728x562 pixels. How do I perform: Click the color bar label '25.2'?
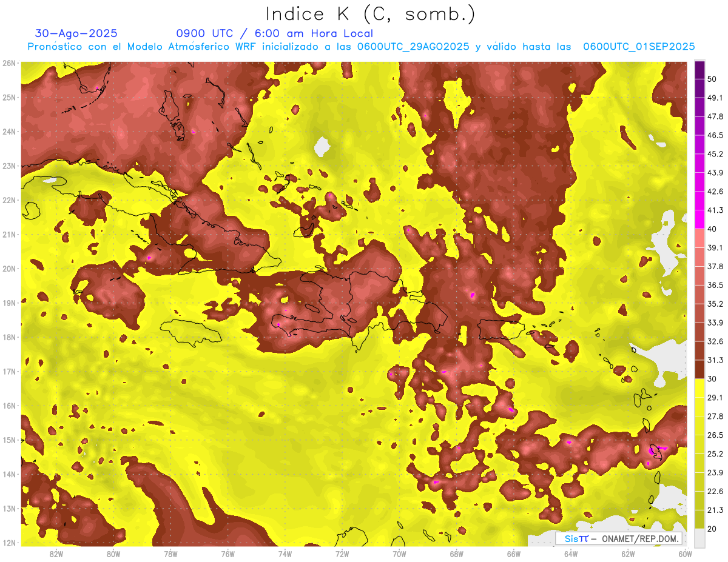(x=715, y=453)
